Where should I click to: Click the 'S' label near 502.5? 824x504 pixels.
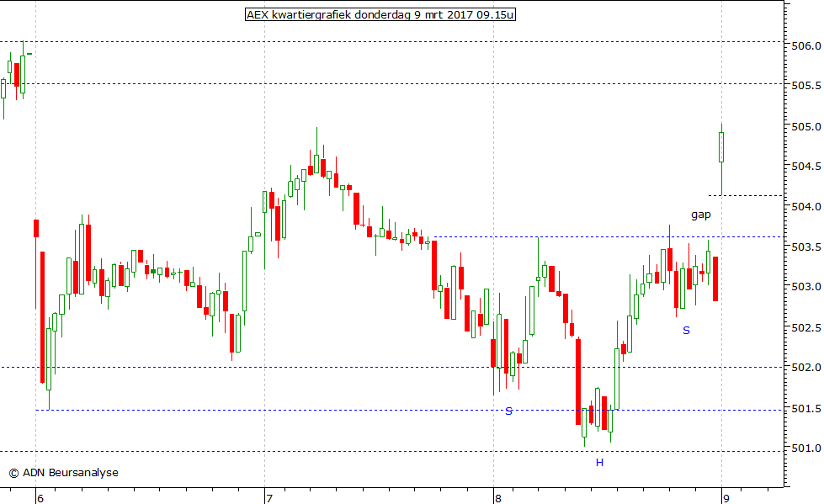coord(686,330)
